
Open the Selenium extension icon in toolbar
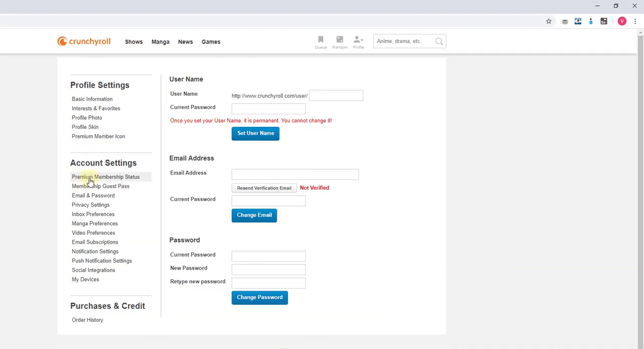point(604,21)
